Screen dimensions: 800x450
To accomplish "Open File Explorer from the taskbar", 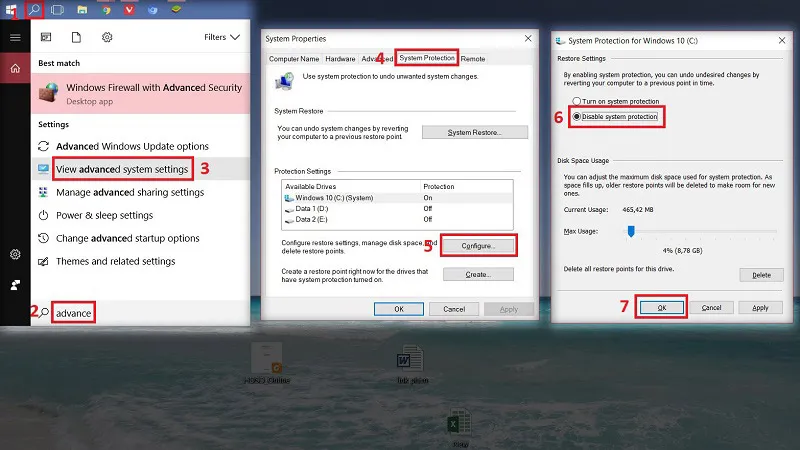I will click(82, 9).
